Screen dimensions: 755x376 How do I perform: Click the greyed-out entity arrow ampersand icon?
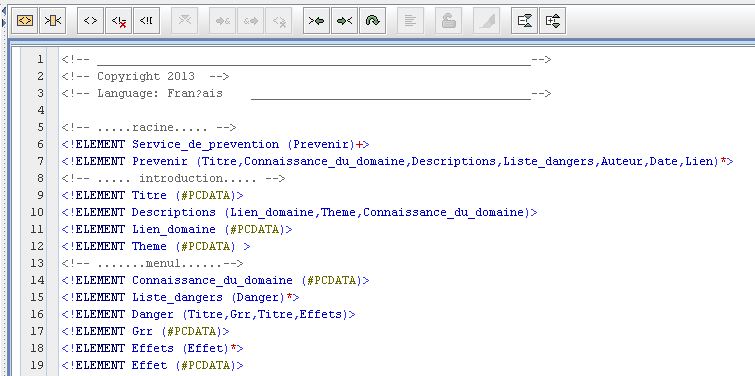coord(223,21)
